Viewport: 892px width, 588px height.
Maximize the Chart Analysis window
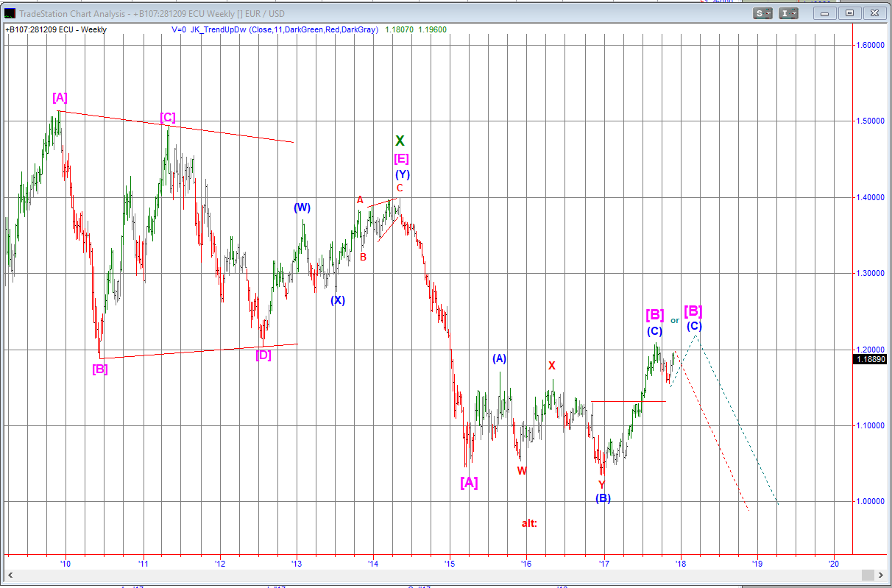click(849, 13)
